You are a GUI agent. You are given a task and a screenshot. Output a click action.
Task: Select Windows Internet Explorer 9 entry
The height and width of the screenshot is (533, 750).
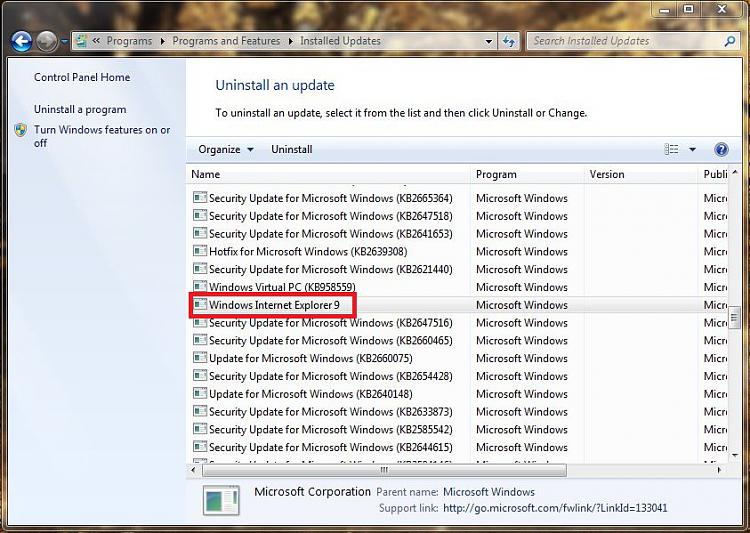(456, 305)
